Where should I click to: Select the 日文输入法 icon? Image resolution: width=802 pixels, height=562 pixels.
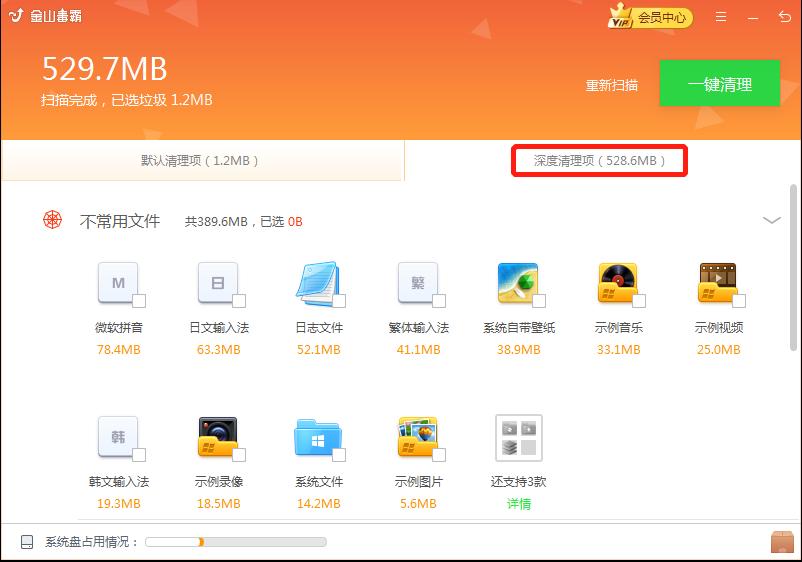click(218, 282)
